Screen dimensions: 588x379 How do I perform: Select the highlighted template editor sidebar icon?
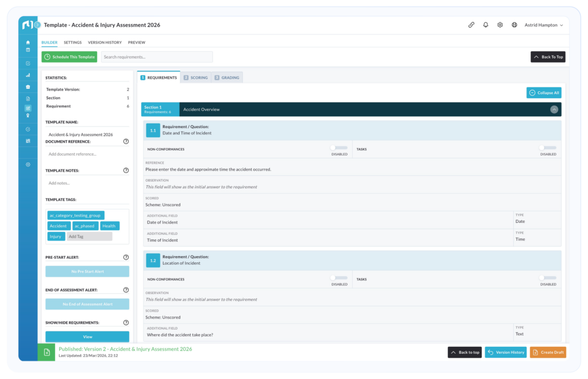(x=28, y=108)
